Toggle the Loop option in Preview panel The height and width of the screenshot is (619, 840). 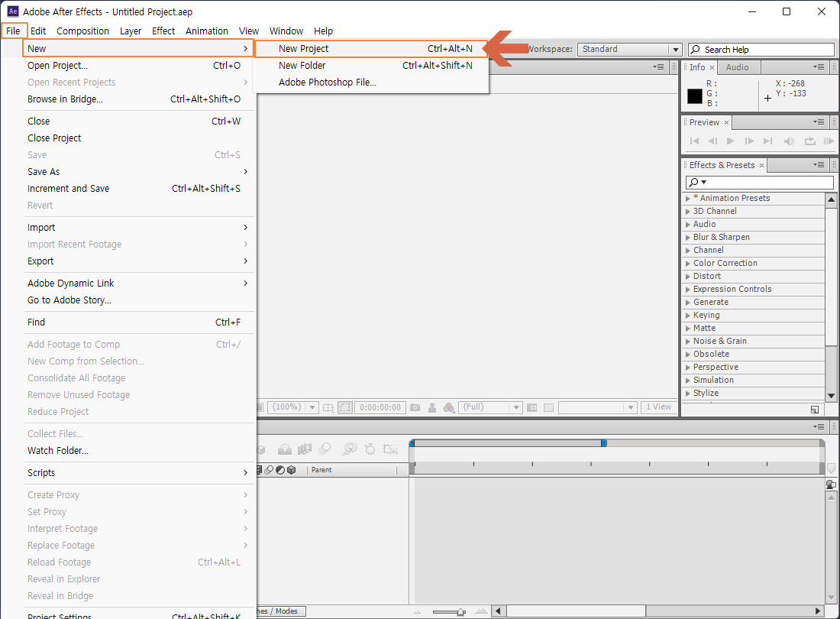pyautogui.click(x=809, y=141)
